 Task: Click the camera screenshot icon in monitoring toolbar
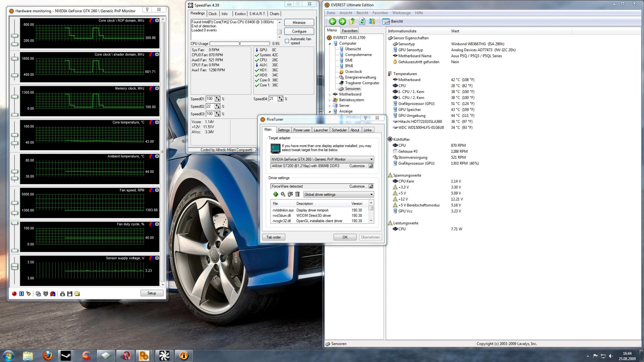(x=62, y=294)
